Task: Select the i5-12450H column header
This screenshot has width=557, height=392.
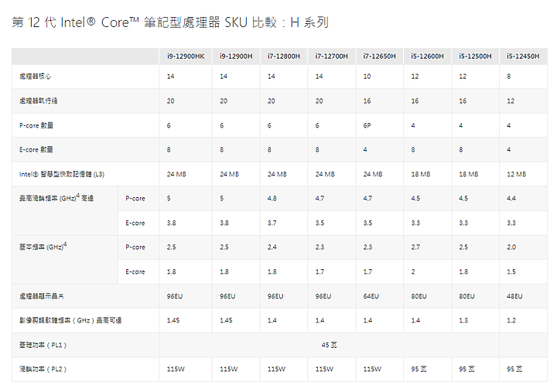Action: (x=523, y=56)
